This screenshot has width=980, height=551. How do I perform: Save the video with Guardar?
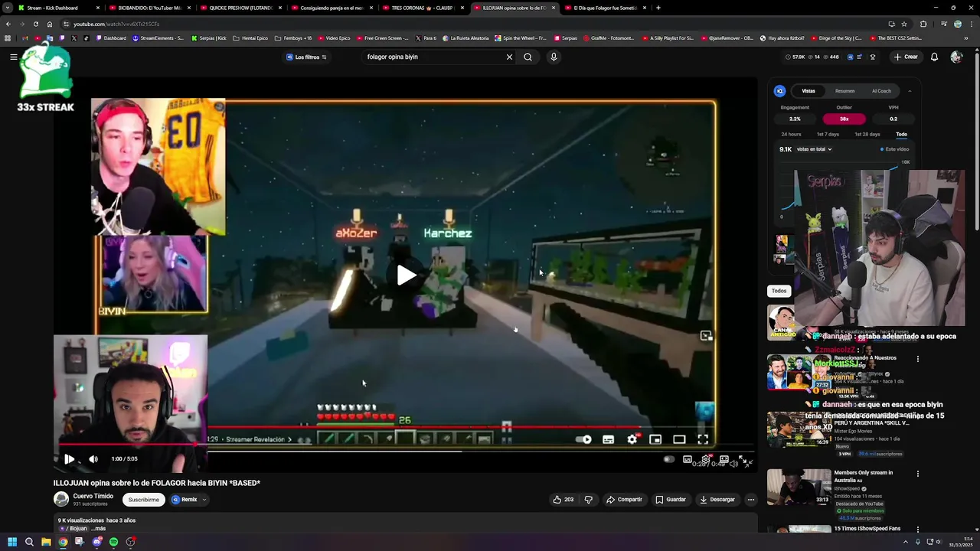click(x=671, y=500)
